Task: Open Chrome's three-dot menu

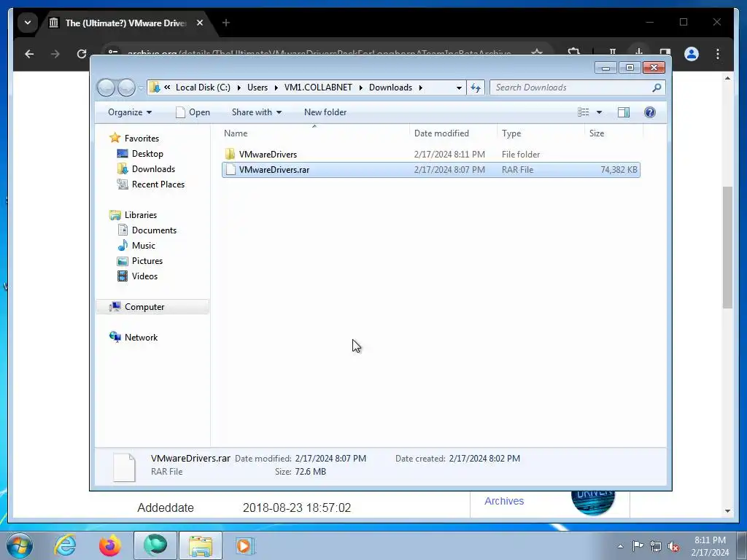Action: click(718, 54)
